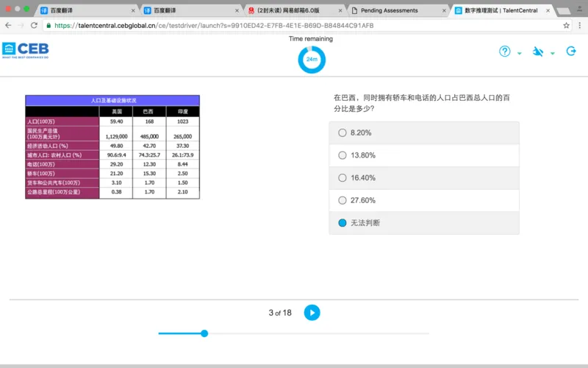Click the secure padlock icon
The width and height of the screenshot is (588, 368).
(x=49, y=25)
